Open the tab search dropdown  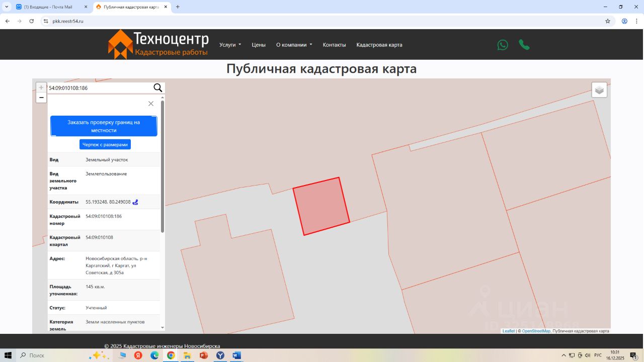pyautogui.click(x=7, y=7)
